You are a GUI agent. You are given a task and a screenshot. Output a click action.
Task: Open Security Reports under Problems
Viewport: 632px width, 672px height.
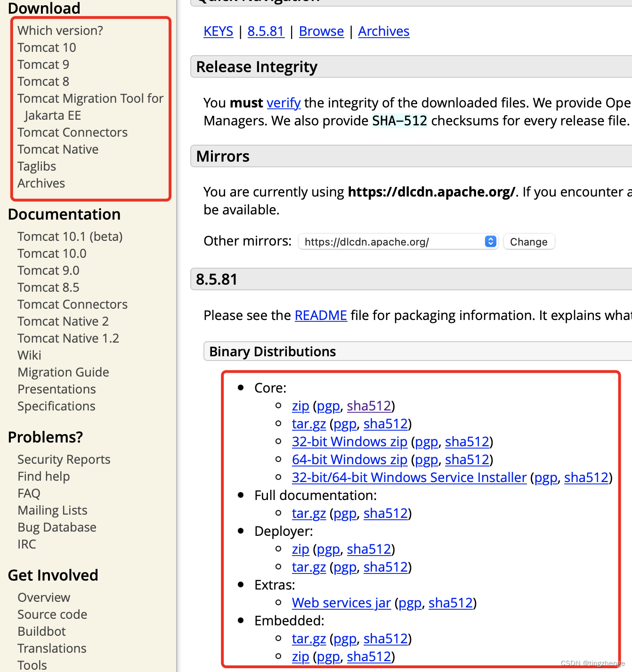point(64,459)
